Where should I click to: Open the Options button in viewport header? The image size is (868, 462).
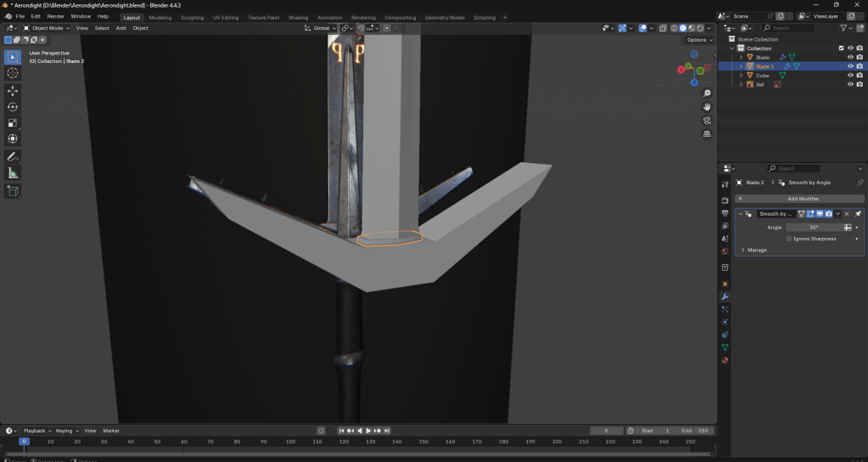[x=699, y=40]
